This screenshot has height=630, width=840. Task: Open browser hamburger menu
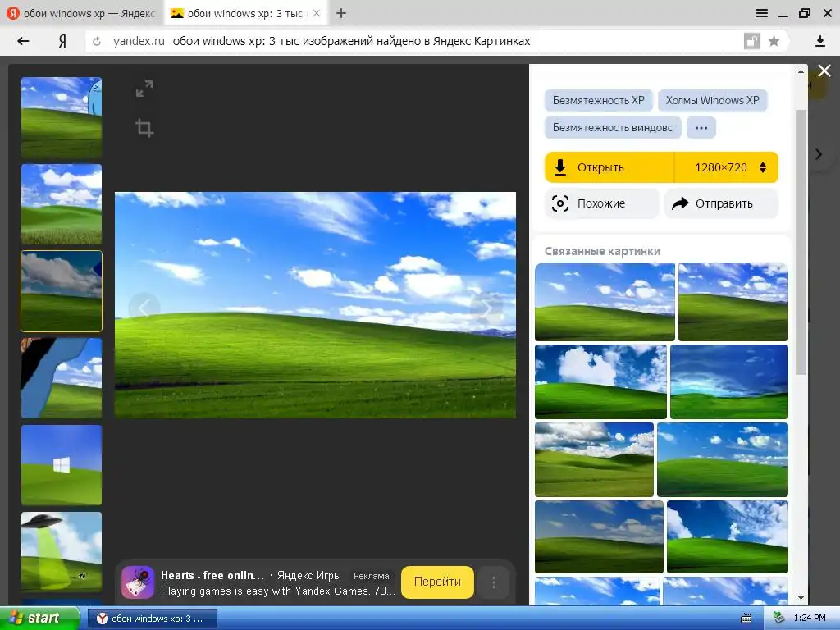tap(762, 13)
